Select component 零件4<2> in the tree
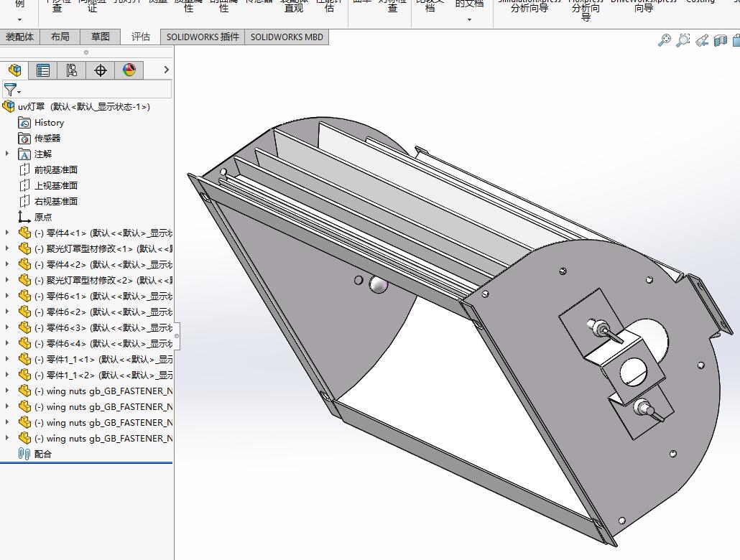The image size is (740, 560). (96, 265)
